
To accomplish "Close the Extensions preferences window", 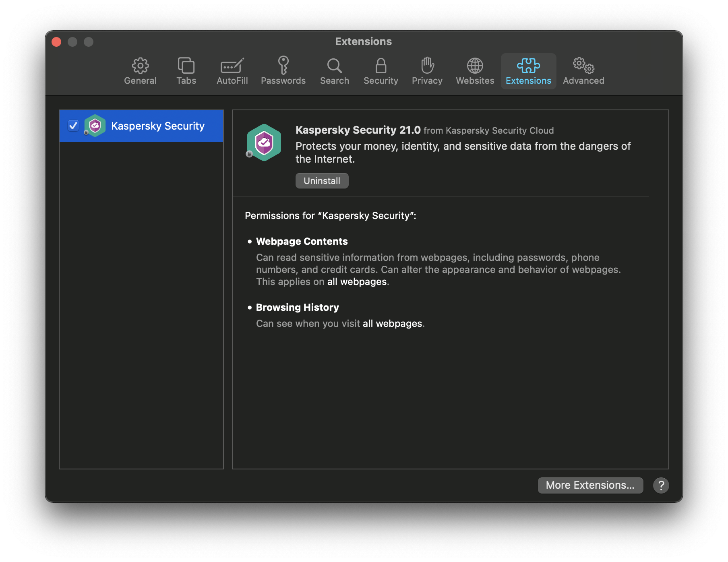I will point(56,42).
